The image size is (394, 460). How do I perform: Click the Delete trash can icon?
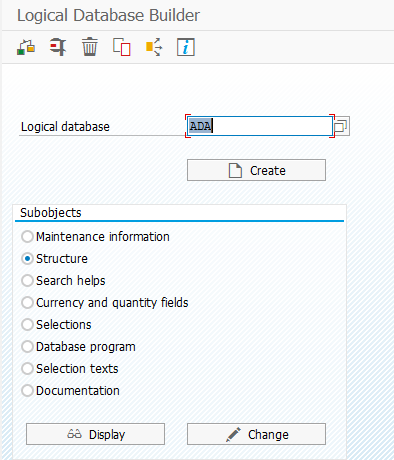coord(90,47)
